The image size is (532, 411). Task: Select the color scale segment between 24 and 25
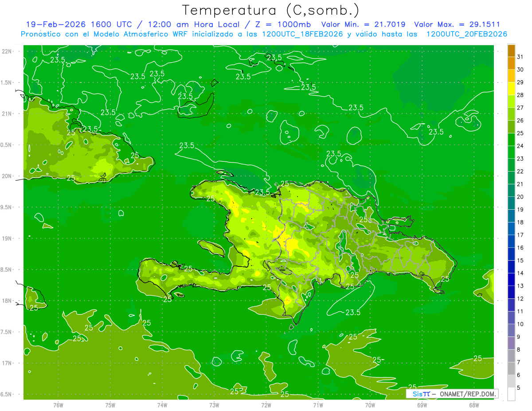pos(511,140)
